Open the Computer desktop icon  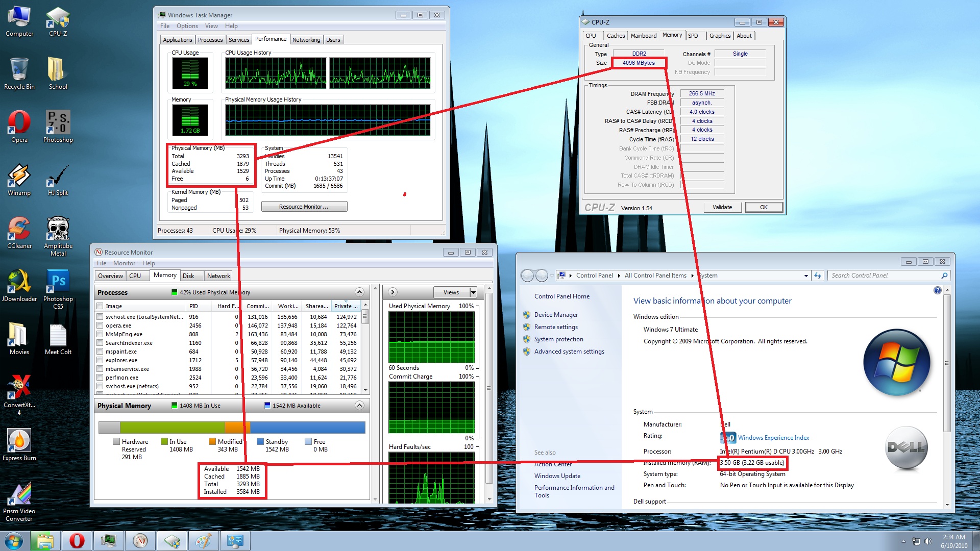[19, 22]
